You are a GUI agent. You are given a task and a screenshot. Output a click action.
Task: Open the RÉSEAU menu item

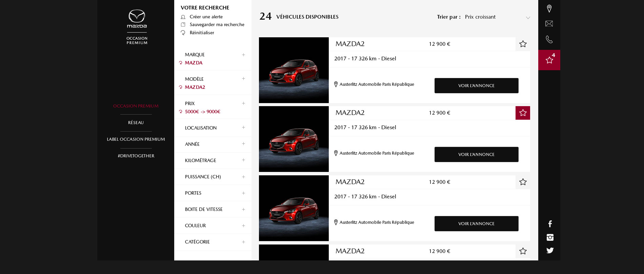pyautogui.click(x=136, y=123)
